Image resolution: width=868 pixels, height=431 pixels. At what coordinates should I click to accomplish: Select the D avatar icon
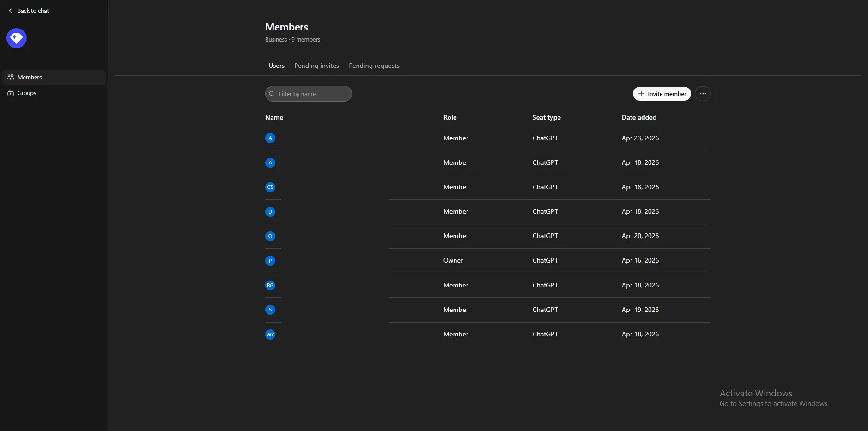pos(270,211)
